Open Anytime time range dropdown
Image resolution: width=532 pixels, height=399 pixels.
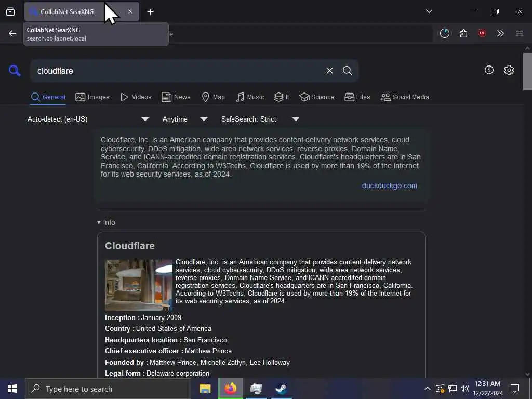(184, 119)
